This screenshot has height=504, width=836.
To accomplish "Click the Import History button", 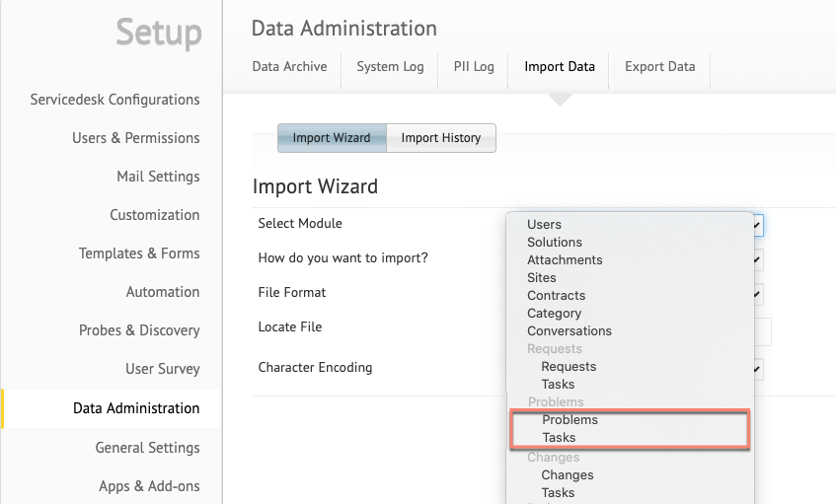I will (x=440, y=138).
